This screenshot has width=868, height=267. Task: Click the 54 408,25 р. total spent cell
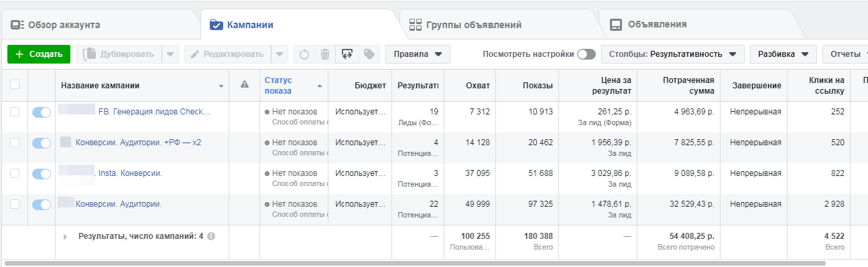[x=678, y=241]
